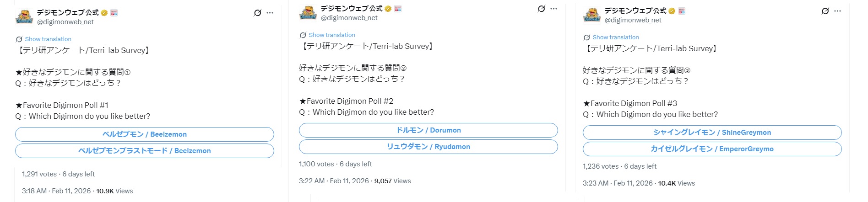The height and width of the screenshot is (202, 868).
Task: Click the Grok icon on second tweet
Action: 542,9
